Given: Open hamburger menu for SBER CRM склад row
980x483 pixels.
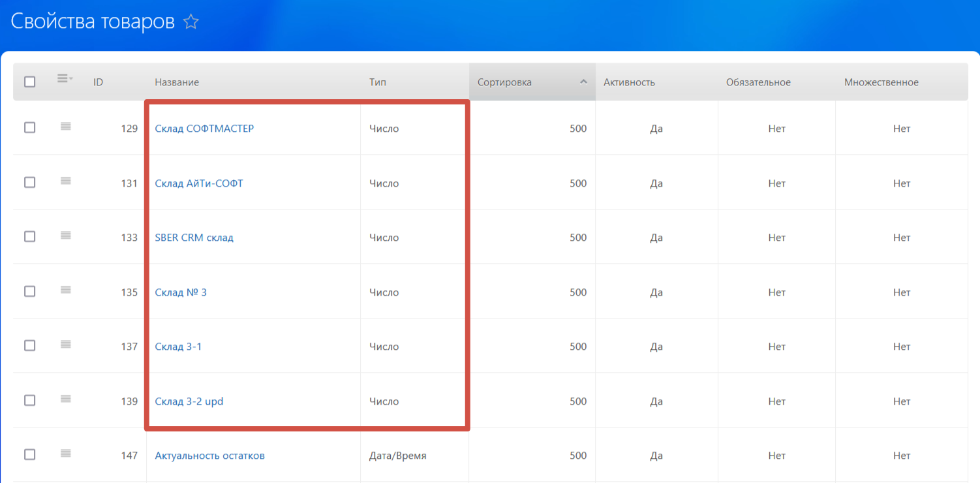Looking at the screenshot, I should [x=65, y=236].
